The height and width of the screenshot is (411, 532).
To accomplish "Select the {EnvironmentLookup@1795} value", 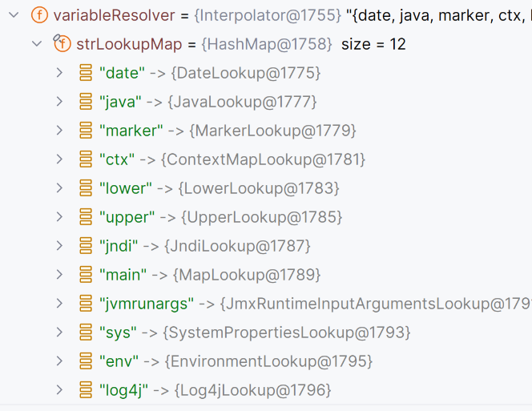I will [x=268, y=361].
